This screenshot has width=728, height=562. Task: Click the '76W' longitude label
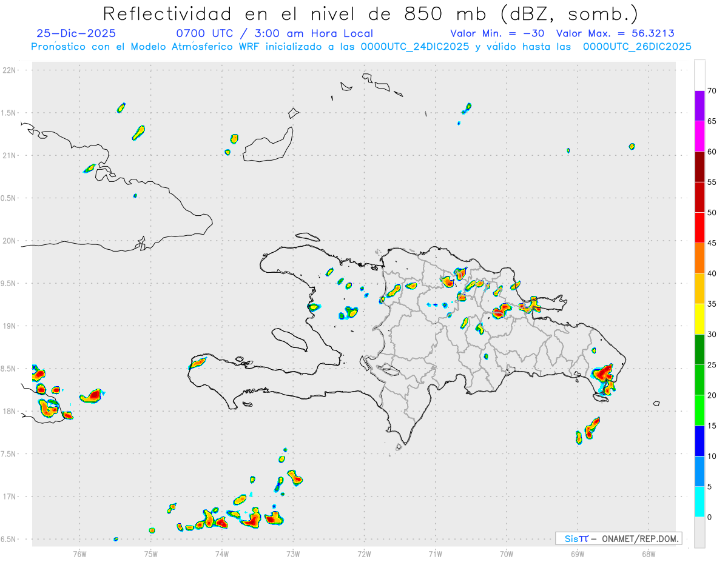[79, 554]
